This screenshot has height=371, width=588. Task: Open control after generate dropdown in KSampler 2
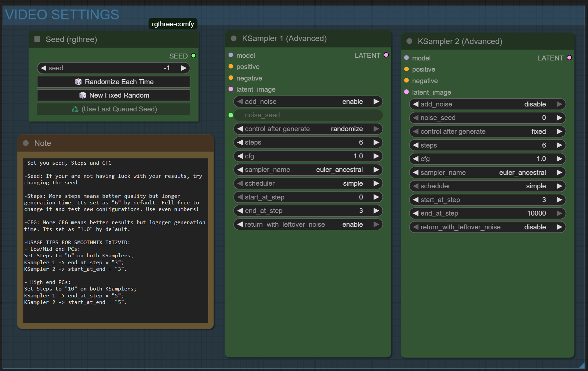point(487,131)
